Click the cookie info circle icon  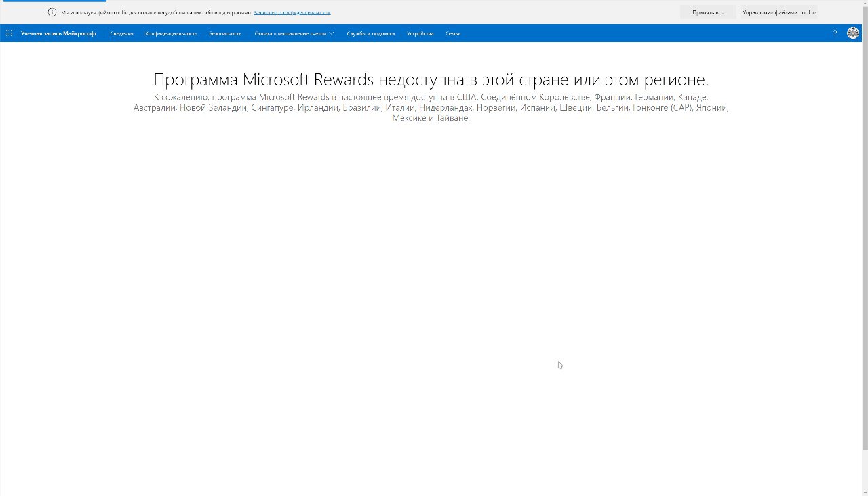click(x=52, y=12)
